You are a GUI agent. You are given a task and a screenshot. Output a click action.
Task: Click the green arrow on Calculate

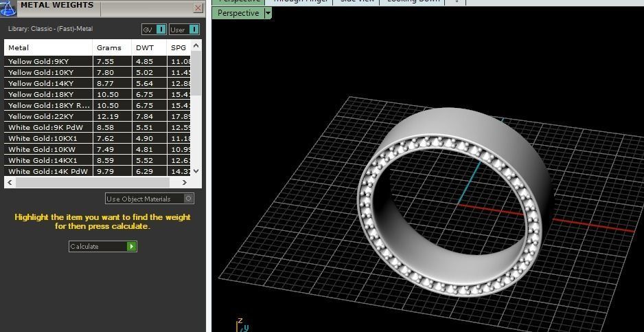tap(131, 247)
